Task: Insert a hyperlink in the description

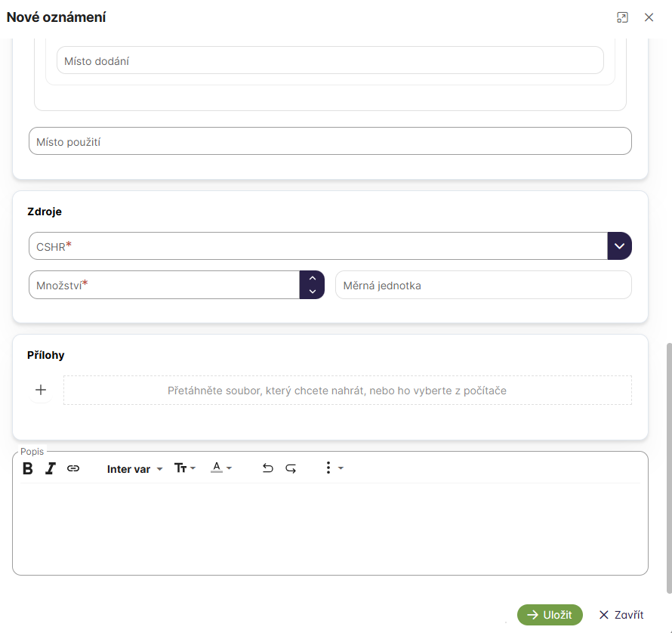Action: 73,468
